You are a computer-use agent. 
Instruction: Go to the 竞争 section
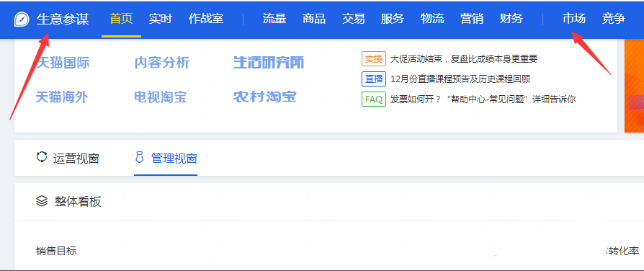[x=614, y=19]
